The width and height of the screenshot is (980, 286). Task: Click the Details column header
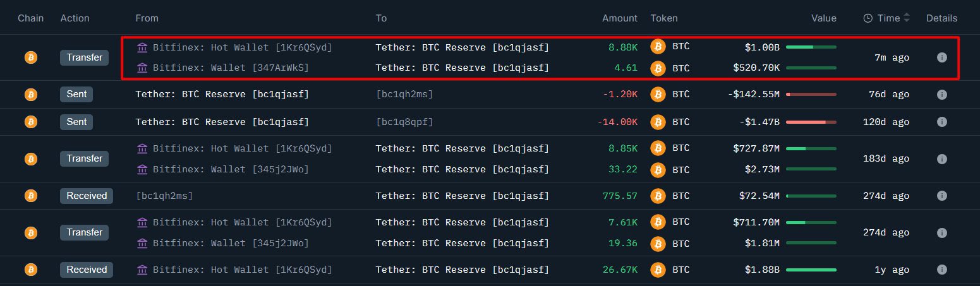click(941, 18)
